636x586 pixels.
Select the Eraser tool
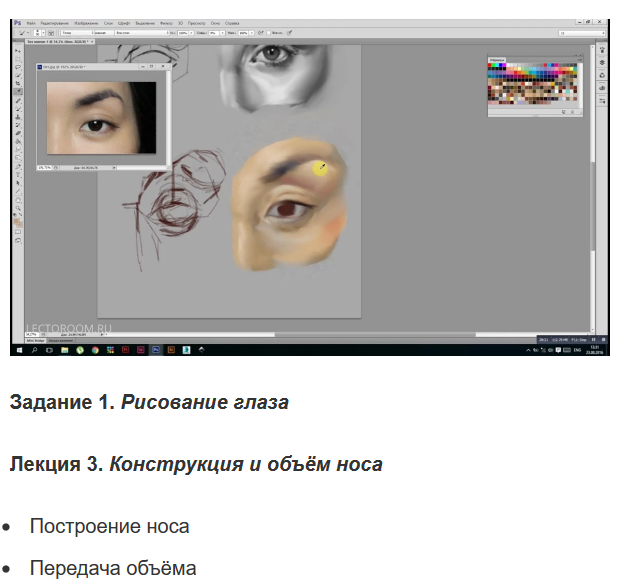[x=18, y=133]
